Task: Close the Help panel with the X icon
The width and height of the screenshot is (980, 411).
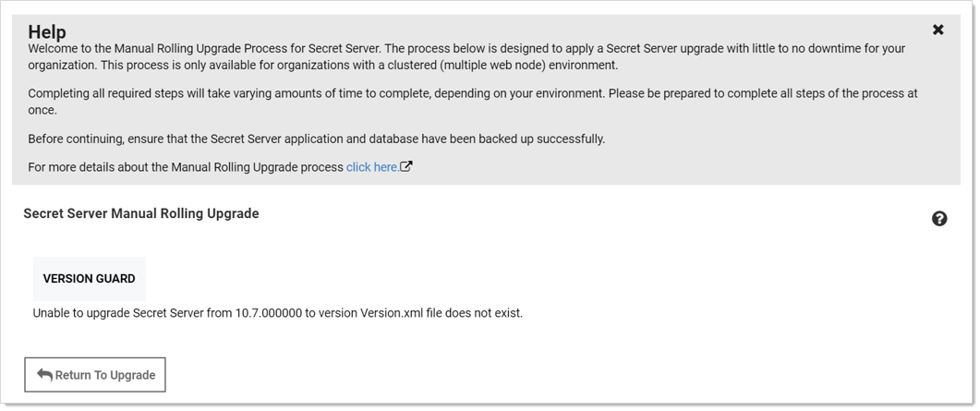Action: click(x=938, y=30)
